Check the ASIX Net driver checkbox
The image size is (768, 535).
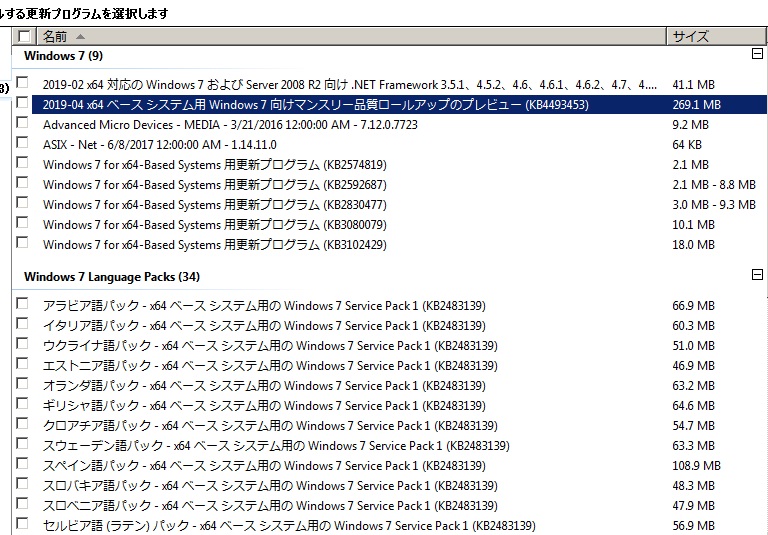point(23,142)
